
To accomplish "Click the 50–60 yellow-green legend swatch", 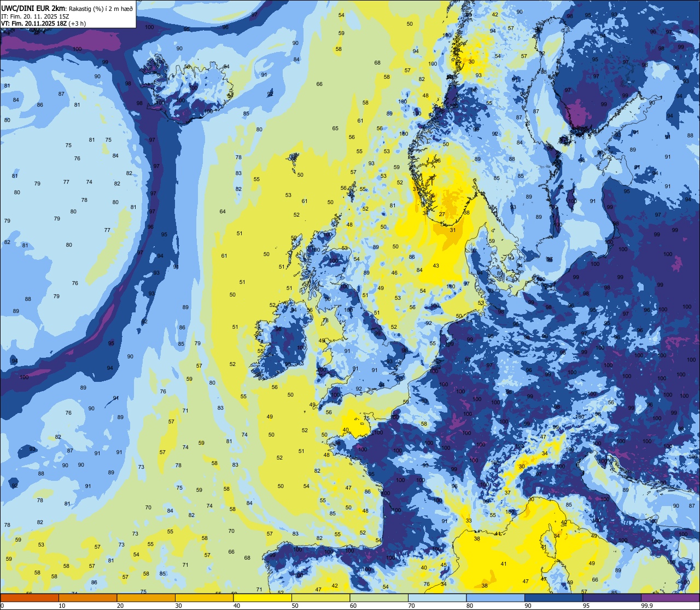I will point(321,597).
